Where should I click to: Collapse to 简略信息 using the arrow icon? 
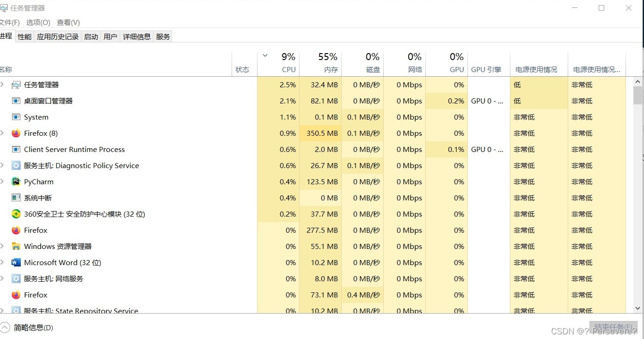(x=5, y=327)
